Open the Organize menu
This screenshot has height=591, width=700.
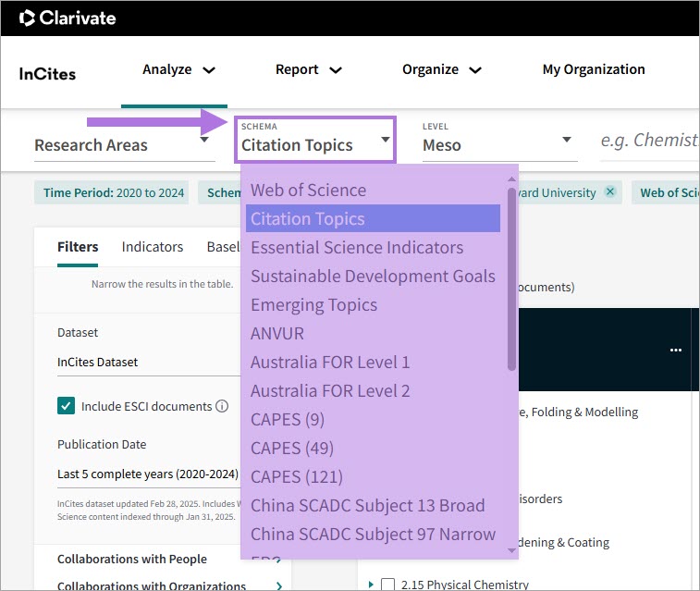(441, 69)
